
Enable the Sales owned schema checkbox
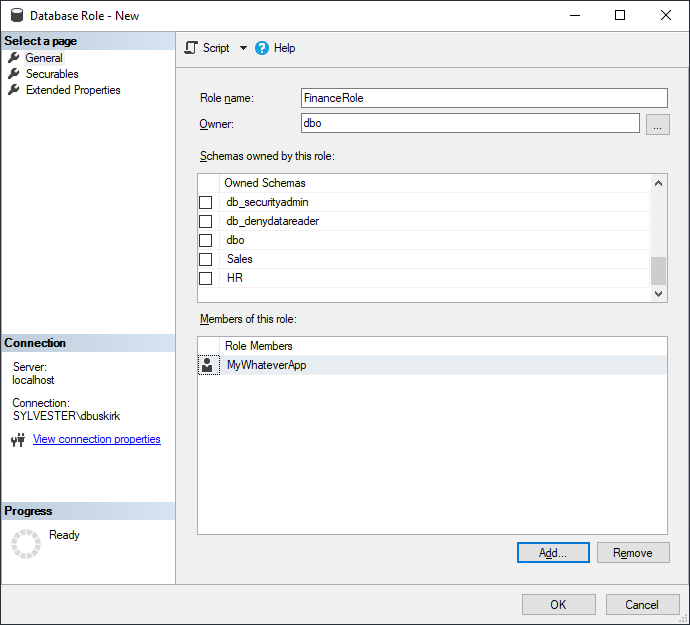206,259
